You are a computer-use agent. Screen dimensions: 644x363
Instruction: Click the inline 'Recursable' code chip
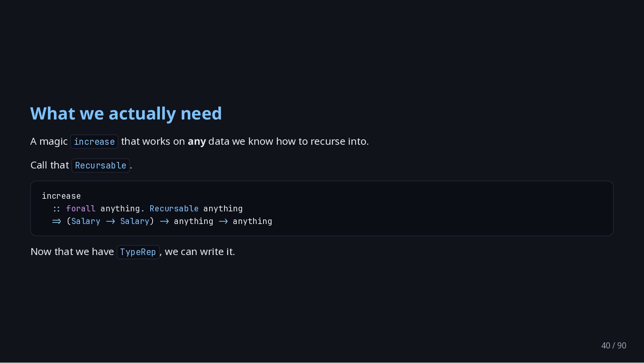(101, 165)
